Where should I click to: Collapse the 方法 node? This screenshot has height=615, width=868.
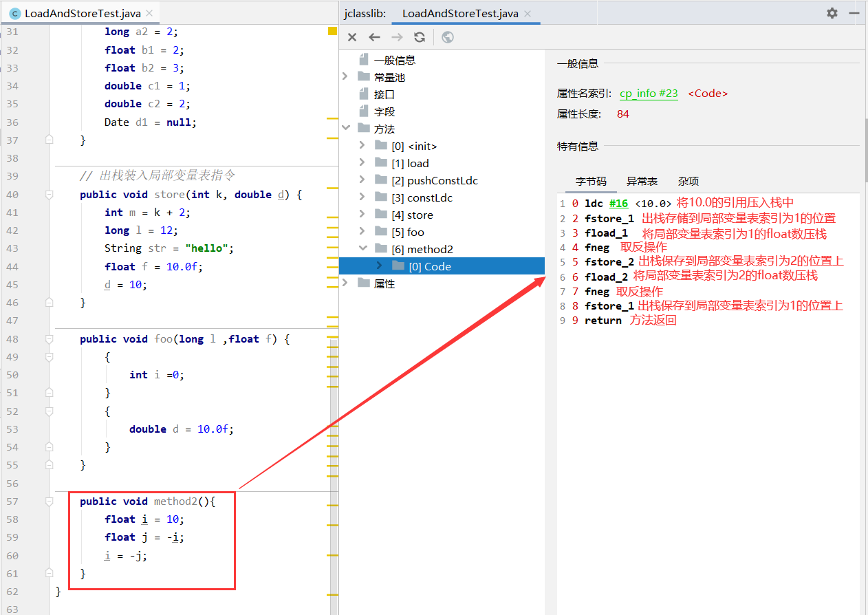coord(345,128)
